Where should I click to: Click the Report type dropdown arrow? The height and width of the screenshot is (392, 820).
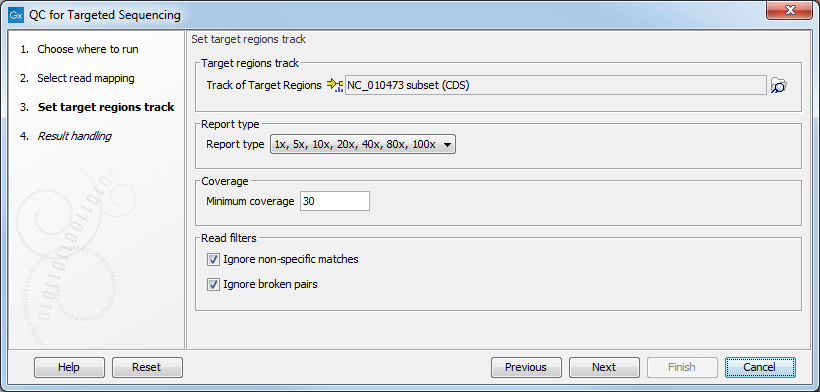click(447, 145)
